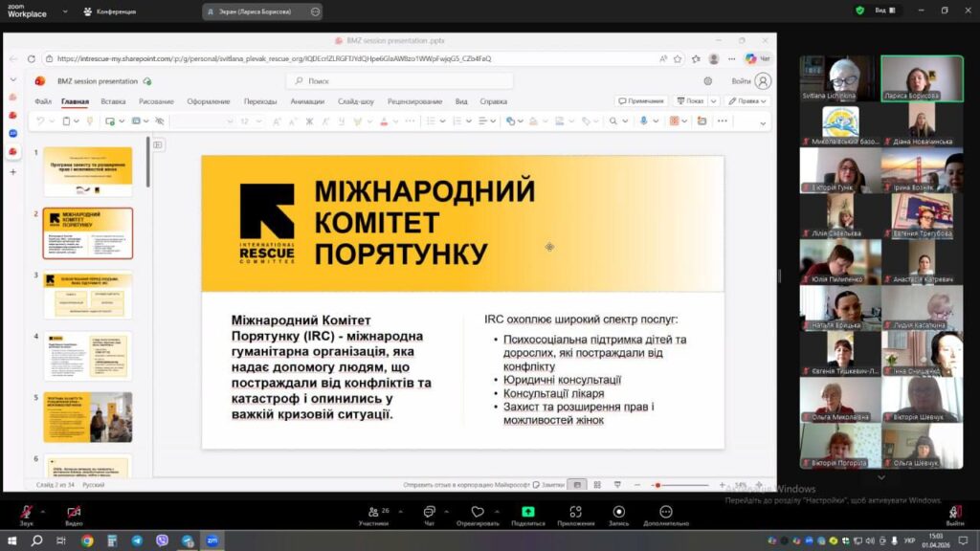Expand the Показ slideshow dropdown arrow
The image size is (980, 551).
(712, 100)
